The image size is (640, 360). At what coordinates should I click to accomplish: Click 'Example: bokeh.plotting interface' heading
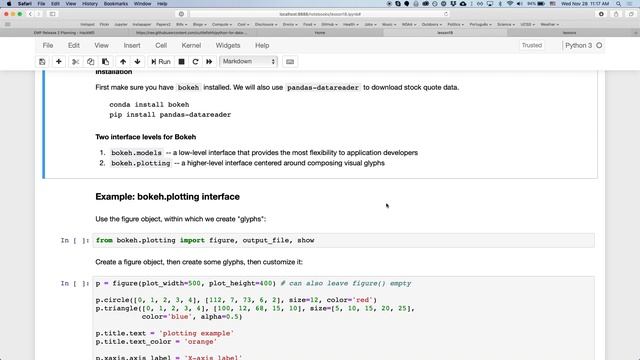pos(167,197)
